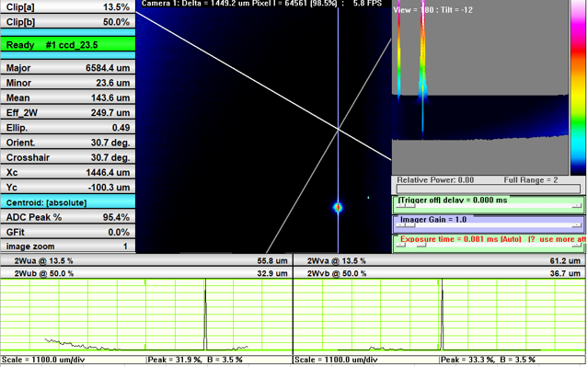Toggle the Centroid: [absolute] mode button
Image resolution: width=588 pixels, height=367 pixels.
coord(68,202)
